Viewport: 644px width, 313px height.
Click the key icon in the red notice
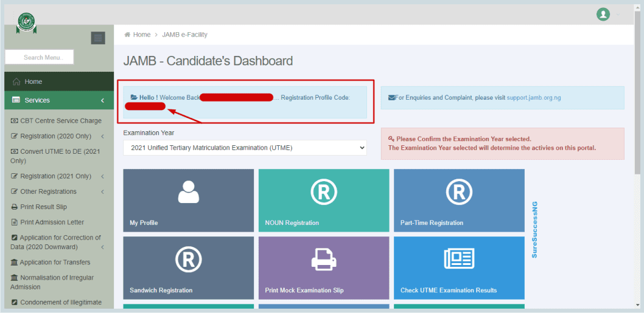tap(391, 139)
